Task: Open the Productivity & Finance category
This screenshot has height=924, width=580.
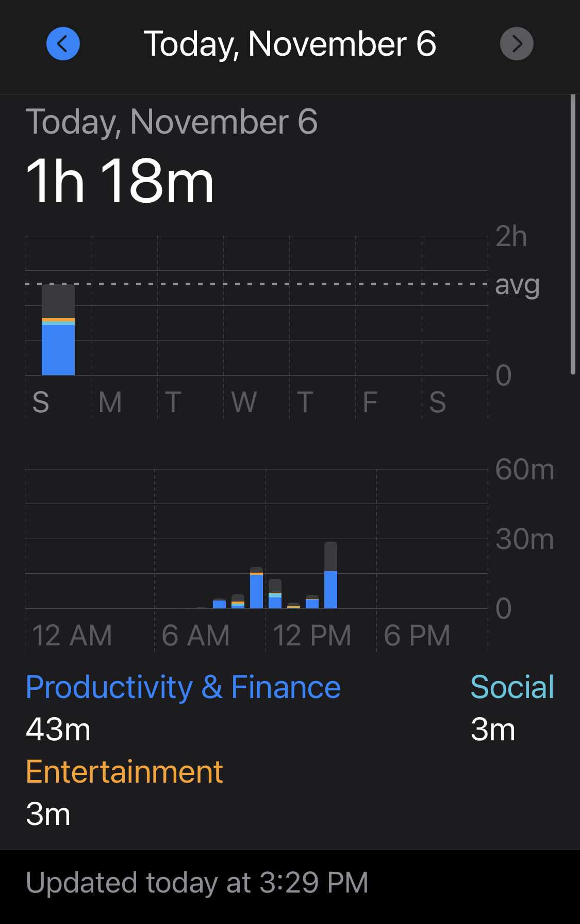Action: point(183,687)
